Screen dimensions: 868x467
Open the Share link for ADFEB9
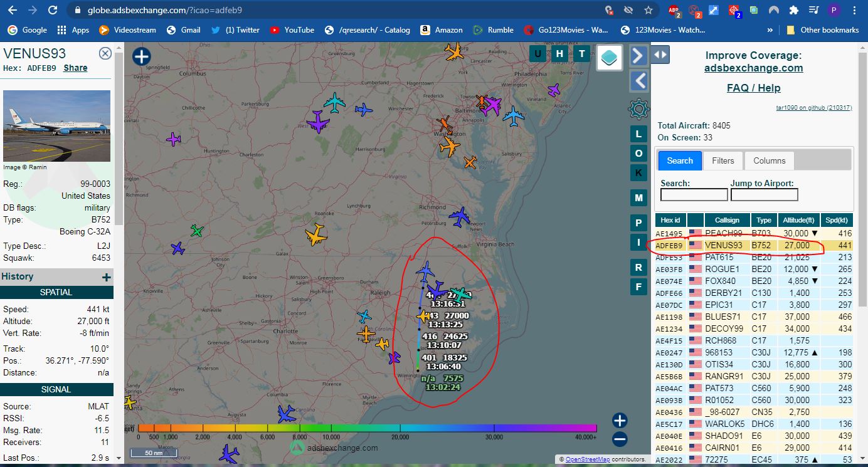pyautogui.click(x=75, y=68)
